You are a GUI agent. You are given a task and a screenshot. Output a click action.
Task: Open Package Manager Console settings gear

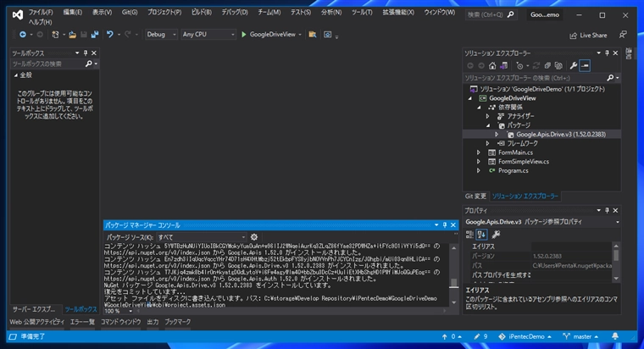pos(254,237)
